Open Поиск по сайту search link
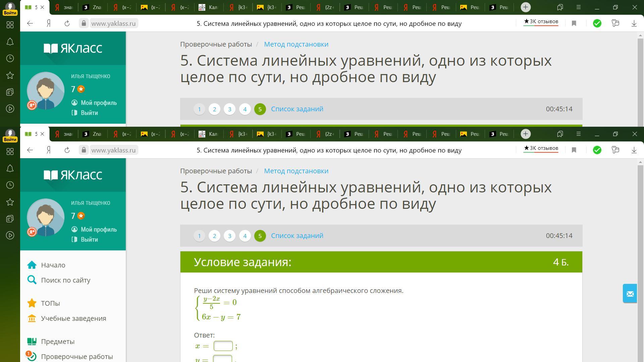The width and height of the screenshot is (644, 362). (x=66, y=280)
